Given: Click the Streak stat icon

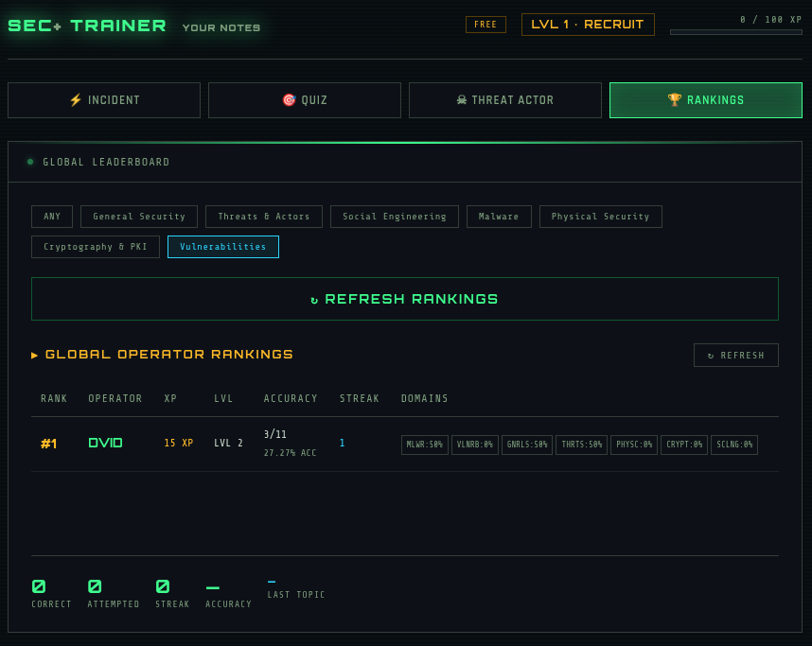Looking at the screenshot, I should click(x=163, y=585).
